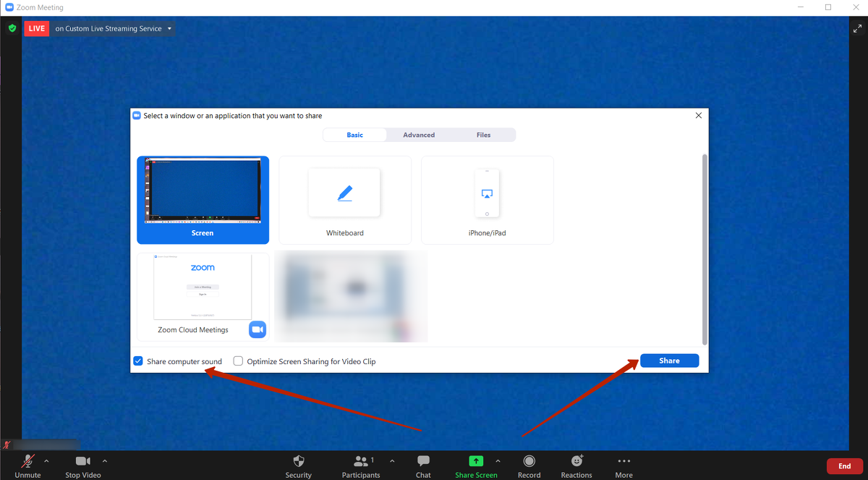Expand audio options arrow next to Unmute
This screenshot has width=868, height=480.
click(47, 461)
